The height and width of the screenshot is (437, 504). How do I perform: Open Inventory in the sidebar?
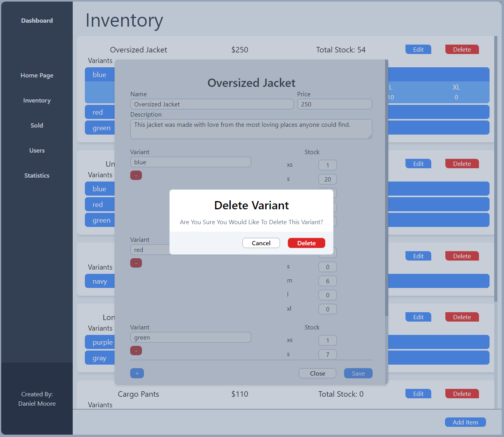37,100
